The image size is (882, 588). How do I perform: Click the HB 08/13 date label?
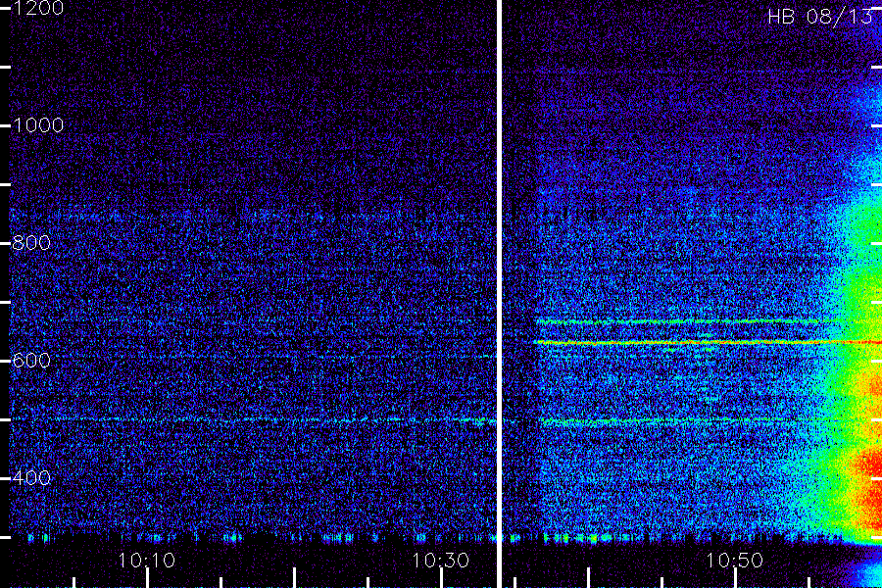click(x=819, y=17)
